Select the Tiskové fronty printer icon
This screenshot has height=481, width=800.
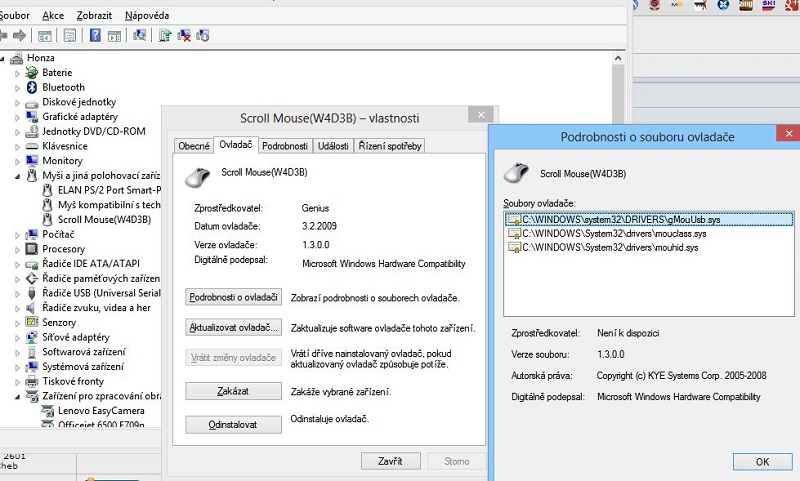[32, 382]
